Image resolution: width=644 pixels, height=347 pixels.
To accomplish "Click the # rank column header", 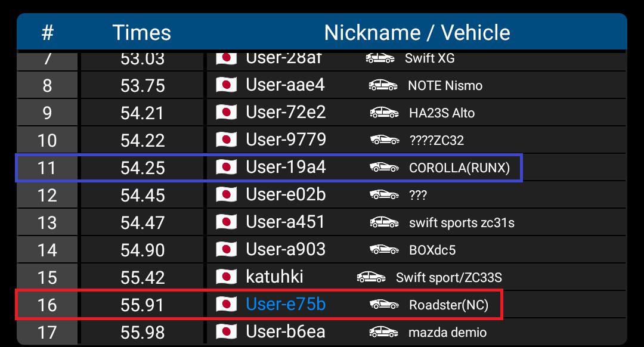I will pyautogui.click(x=47, y=33).
